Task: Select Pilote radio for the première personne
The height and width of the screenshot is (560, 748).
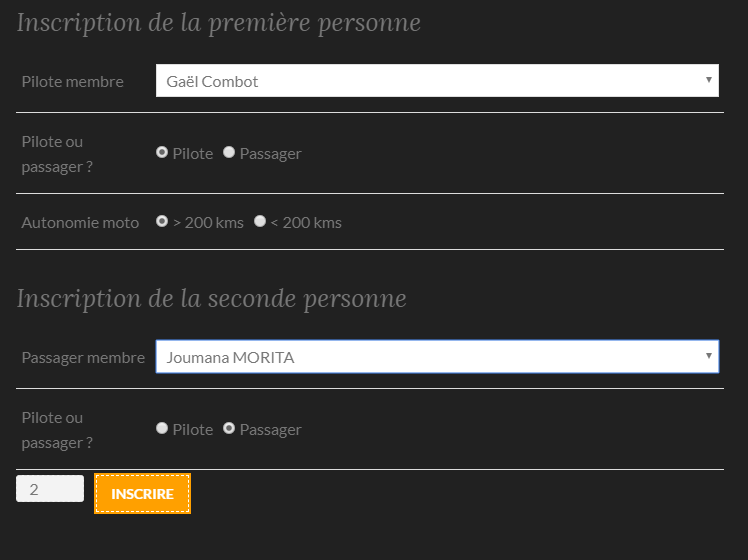Action: [x=162, y=153]
